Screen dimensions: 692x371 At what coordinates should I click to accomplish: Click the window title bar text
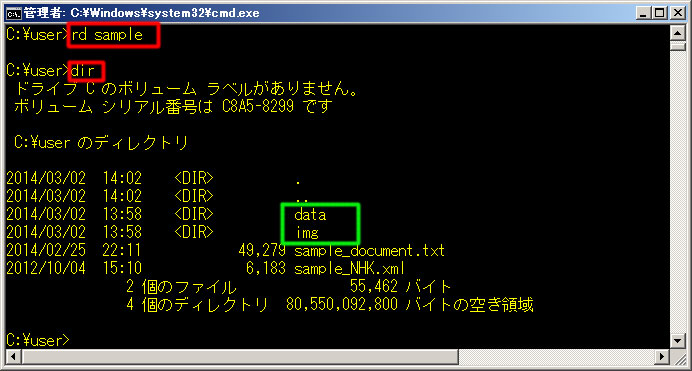pos(141,13)
